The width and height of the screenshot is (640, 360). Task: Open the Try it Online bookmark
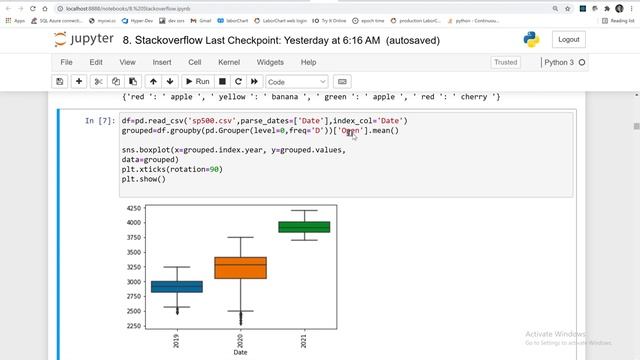coord(329,21)
